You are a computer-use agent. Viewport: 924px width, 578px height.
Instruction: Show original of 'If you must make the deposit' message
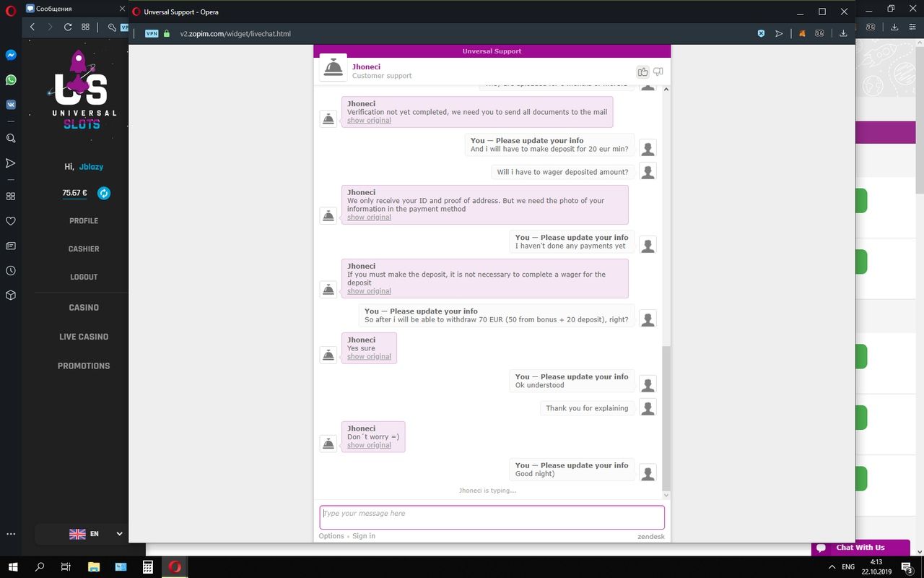click(369, 291)
